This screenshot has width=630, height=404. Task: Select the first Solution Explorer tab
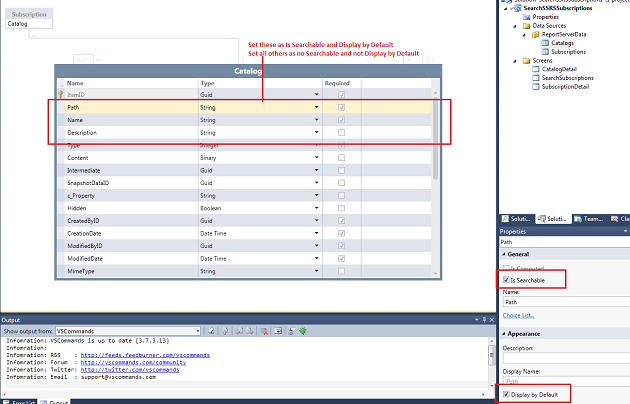coord(517,219)
